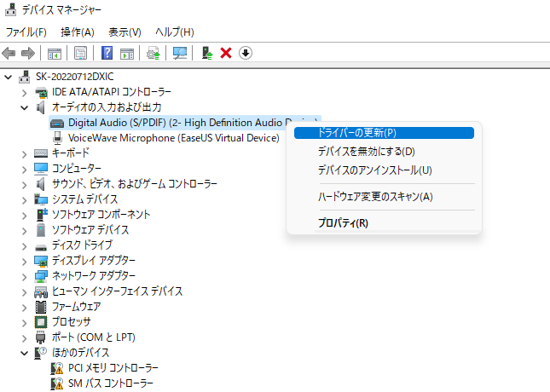Image resolution: width=550 pixels, height=392 pixels.
Task: Select the SM バス コントローラー label
Action: 111,383
